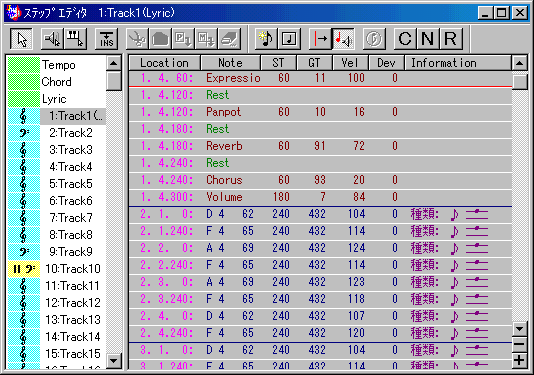Select the Reverb event row
The height and width of the screenshot is (375, 534).
(320, 146)
